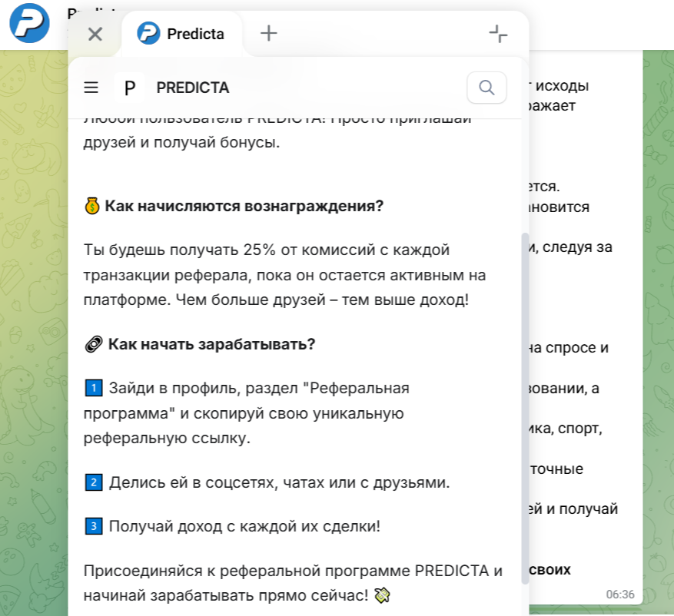Collapse the mini app window
The width and height of the screenshot is (674, 616).
[498, 34]
